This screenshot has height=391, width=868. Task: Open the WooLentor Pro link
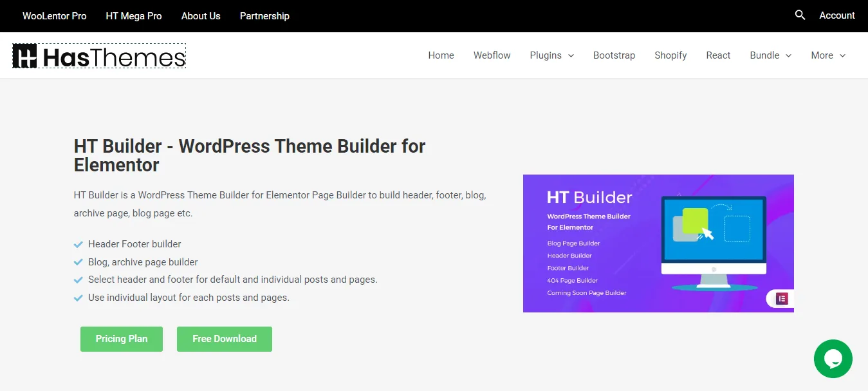pos(55,16)
